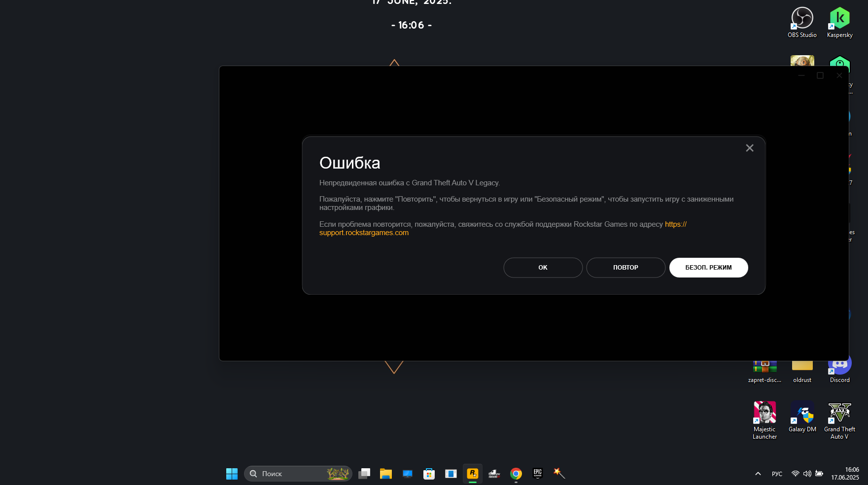Open Galaxy DM desktop shortcut
This screenshot has width=868, height=485.
tap(802, 417)
